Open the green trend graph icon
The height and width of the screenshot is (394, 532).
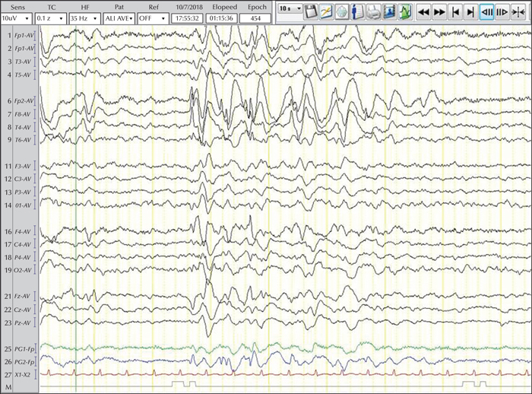404,12
